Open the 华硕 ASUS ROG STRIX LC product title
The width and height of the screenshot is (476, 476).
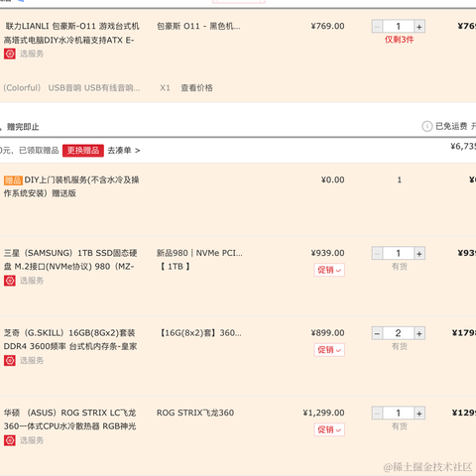pyautogui.click(x=70, y=419)
